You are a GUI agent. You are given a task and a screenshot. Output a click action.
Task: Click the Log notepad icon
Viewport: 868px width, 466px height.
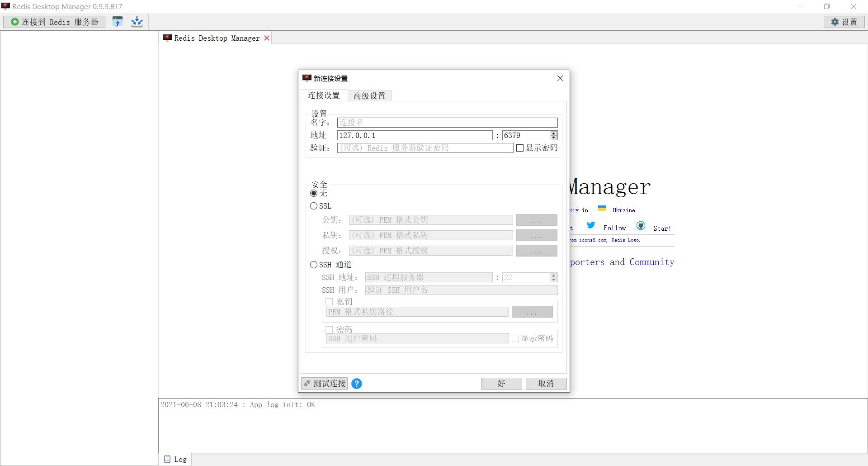(x=167, y=459)
